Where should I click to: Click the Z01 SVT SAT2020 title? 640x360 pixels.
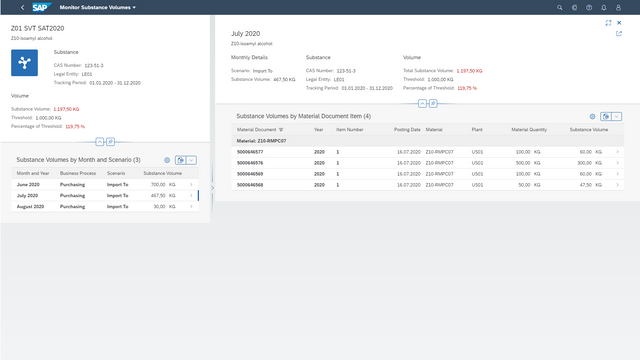(38, 28)
